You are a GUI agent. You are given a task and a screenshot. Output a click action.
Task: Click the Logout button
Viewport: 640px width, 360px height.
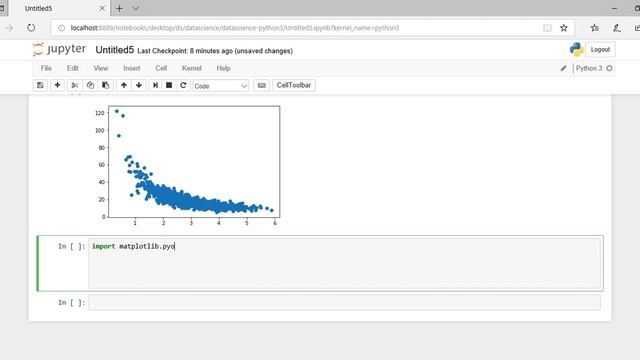click(x=600, y=49)
